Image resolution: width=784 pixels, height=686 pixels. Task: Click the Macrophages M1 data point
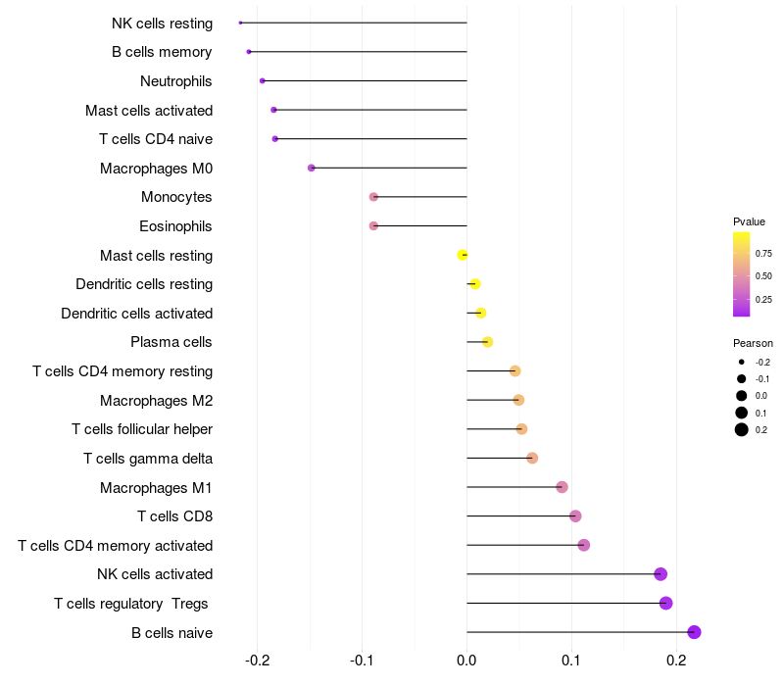click(562, 487)
